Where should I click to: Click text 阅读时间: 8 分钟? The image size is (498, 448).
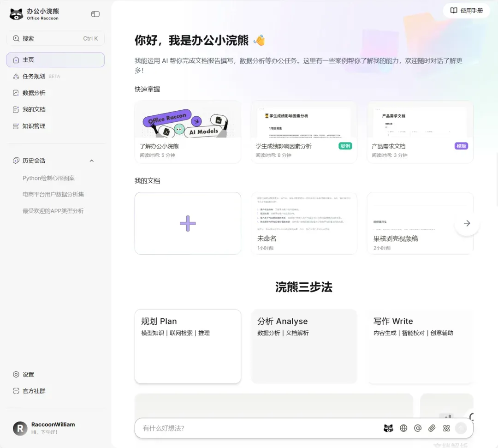[x=273, y=155]
